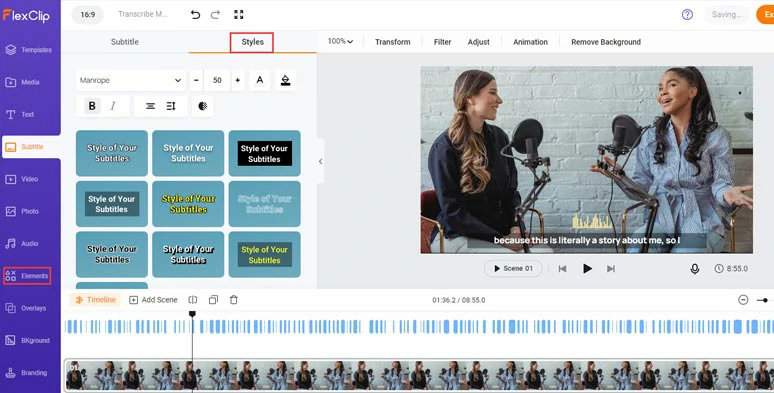
Task: Redo the last action
Action: [x=215, y=14]
